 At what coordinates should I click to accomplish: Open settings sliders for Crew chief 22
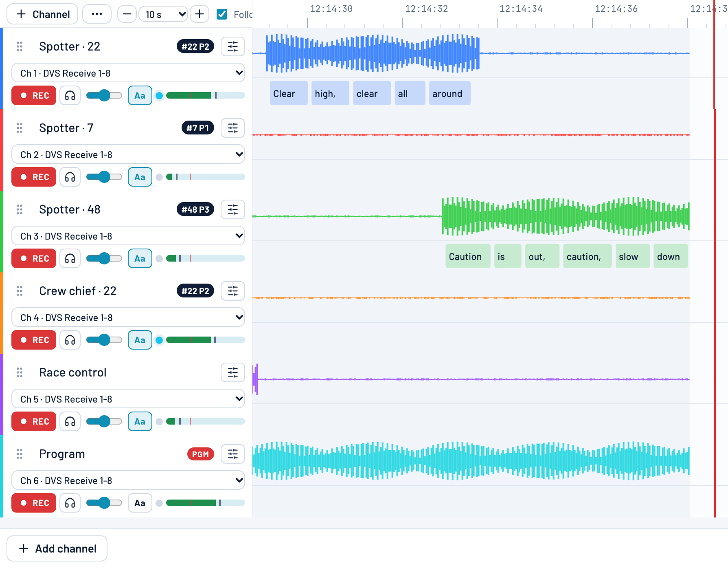233,291
